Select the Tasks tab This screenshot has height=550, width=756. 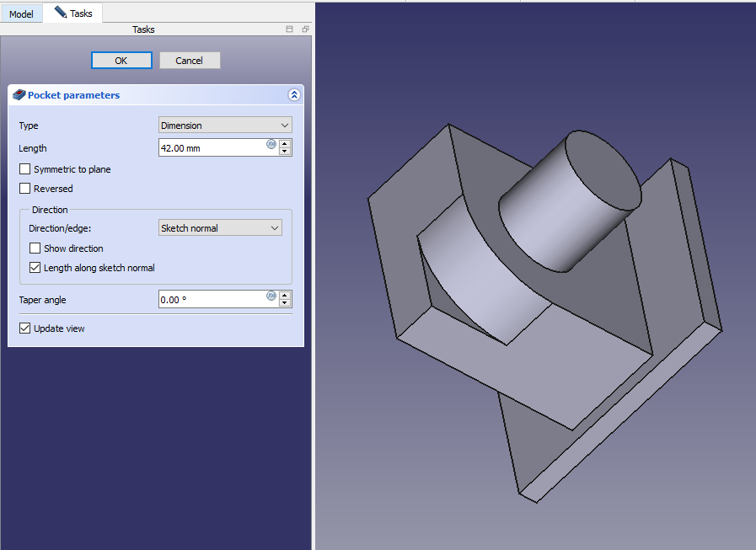point(73,13)
